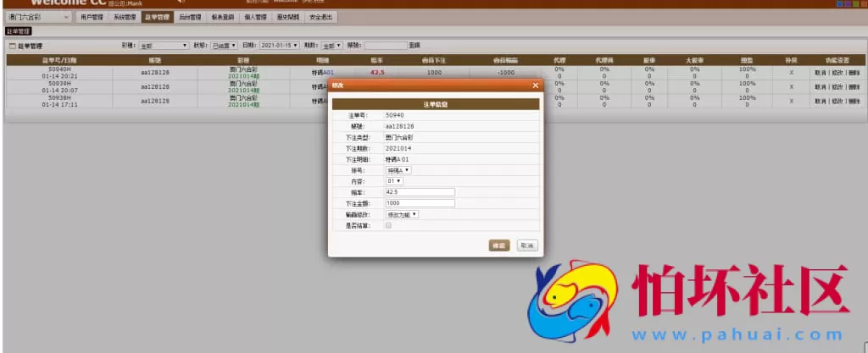The width and height of the screenshot is (868, 353).
Task: Click the 注单号/日期 column header
Action: (x=60, y=60)
